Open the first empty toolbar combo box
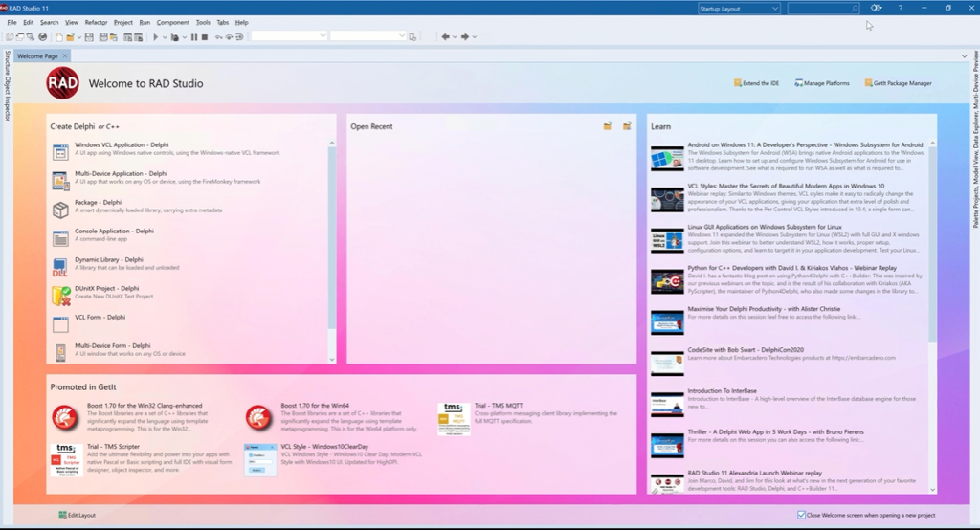Screen dimensions: 980x530 tap(289, 36)
